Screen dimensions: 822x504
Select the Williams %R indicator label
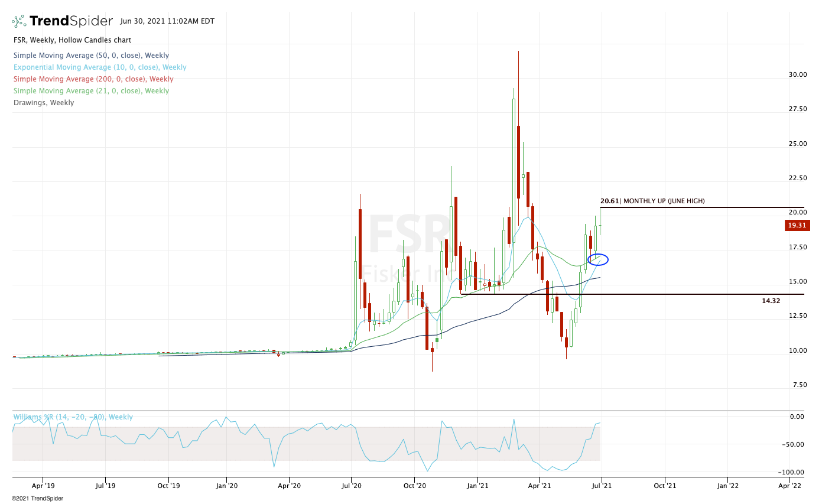pyautogui.click(x=73, y=417)
